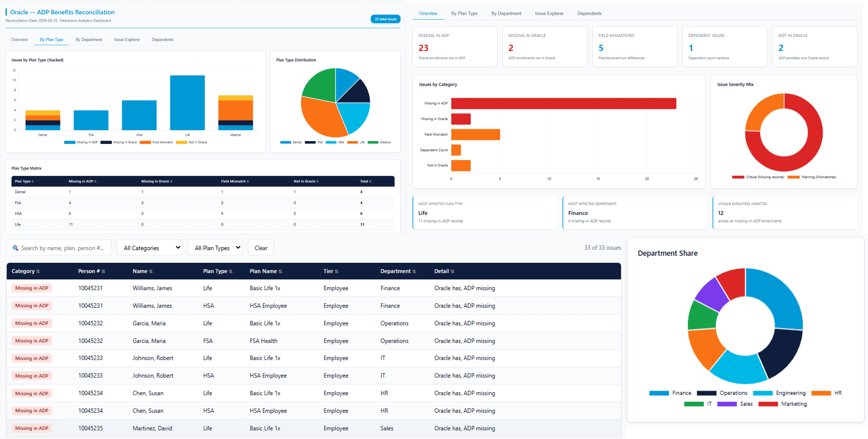
Task: Click the Field Mismatch category bar
Action: (475, 135)
